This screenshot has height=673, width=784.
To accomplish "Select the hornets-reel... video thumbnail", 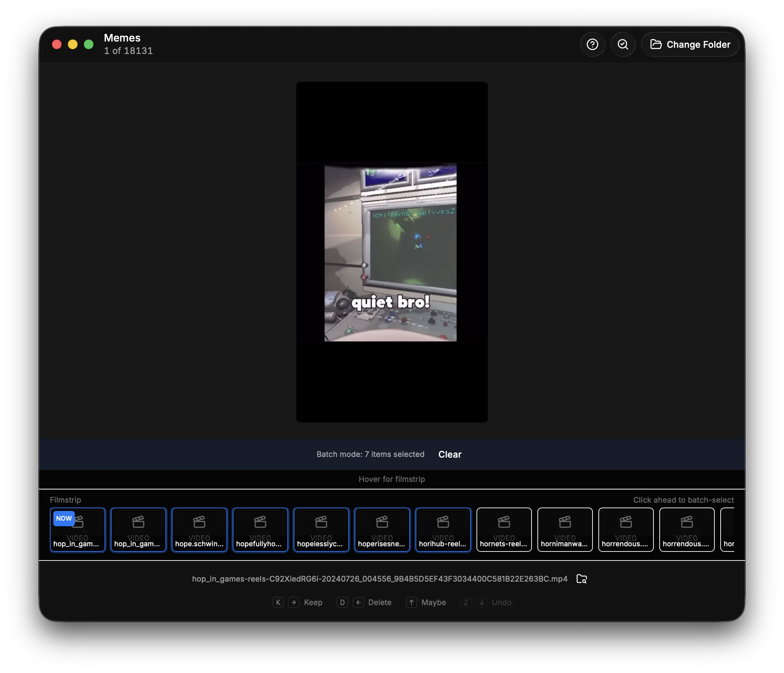I will [504, 529].
